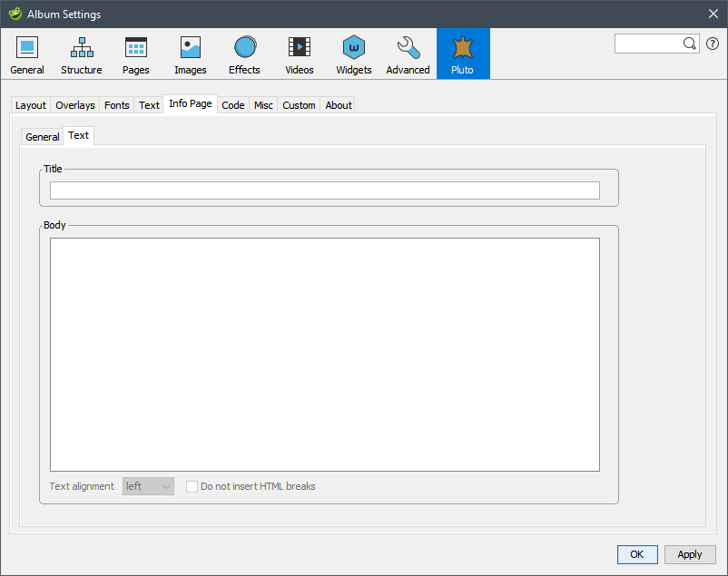Screen dimensions: 728x576
Task: Click the Apply button
Action: pyautogui.click(x=690, y=554)
